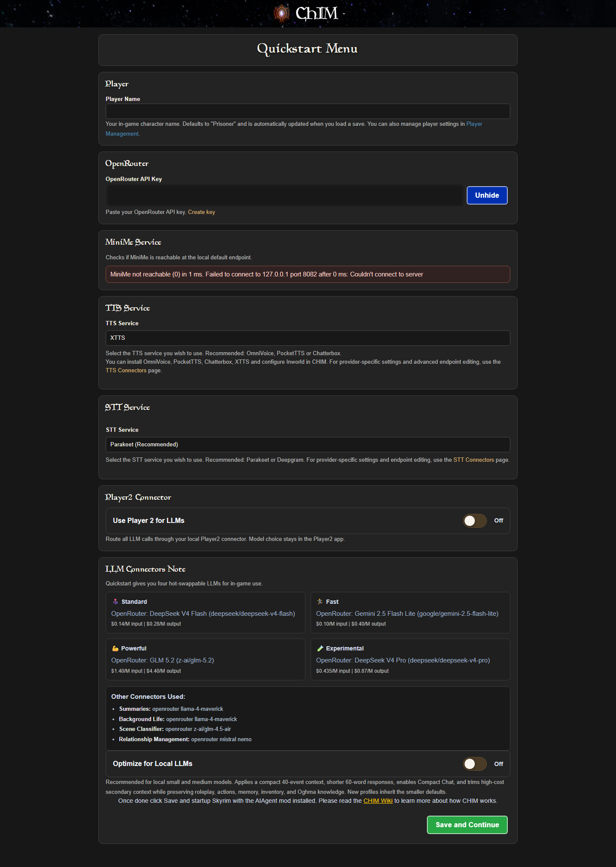The width and height of the screenshot is (616, 867).
Task: Select the Experimental DeepSeek V4 Pro card
Action: coord(410,659)
